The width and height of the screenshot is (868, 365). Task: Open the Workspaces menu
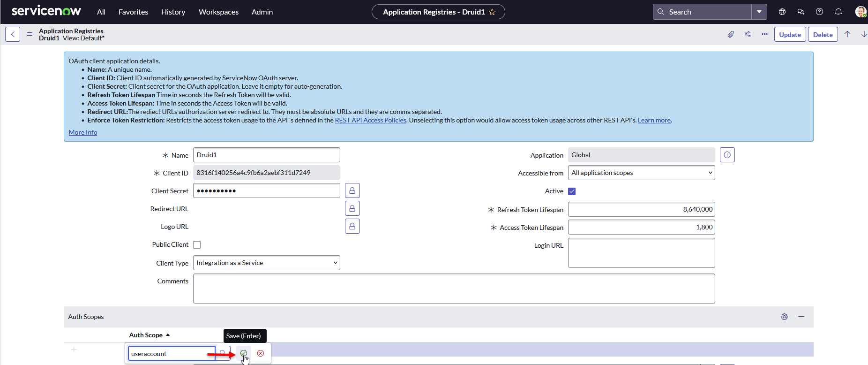click(x=218, y=12)
